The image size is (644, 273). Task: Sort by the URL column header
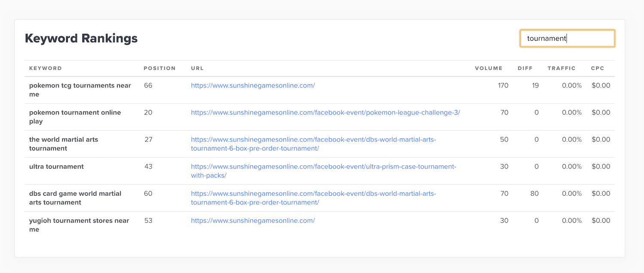click(197, 68)
